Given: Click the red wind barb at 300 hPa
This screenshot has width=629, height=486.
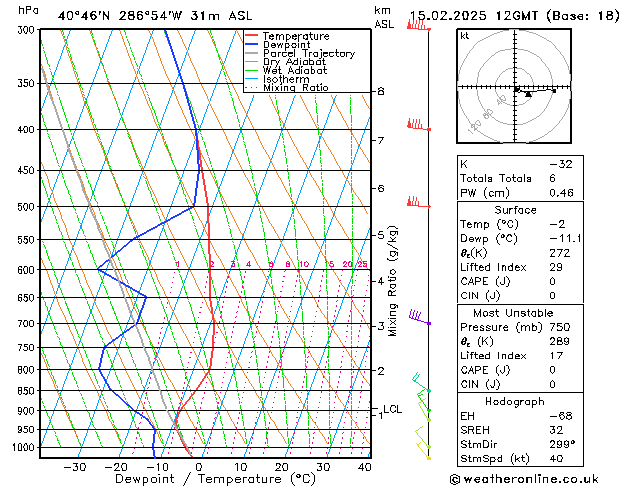Looking at the screenshot, I should [418, 26].
